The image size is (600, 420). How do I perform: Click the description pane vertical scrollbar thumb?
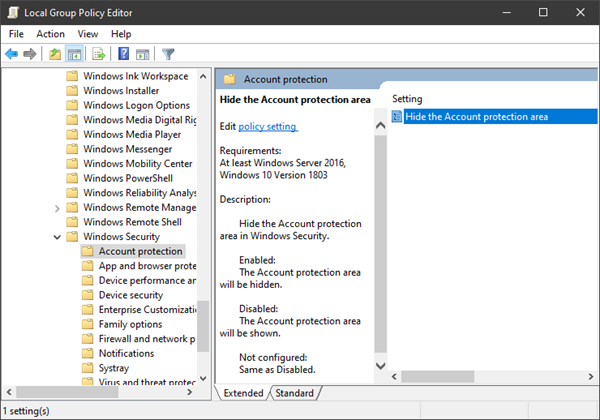(380, 244)
